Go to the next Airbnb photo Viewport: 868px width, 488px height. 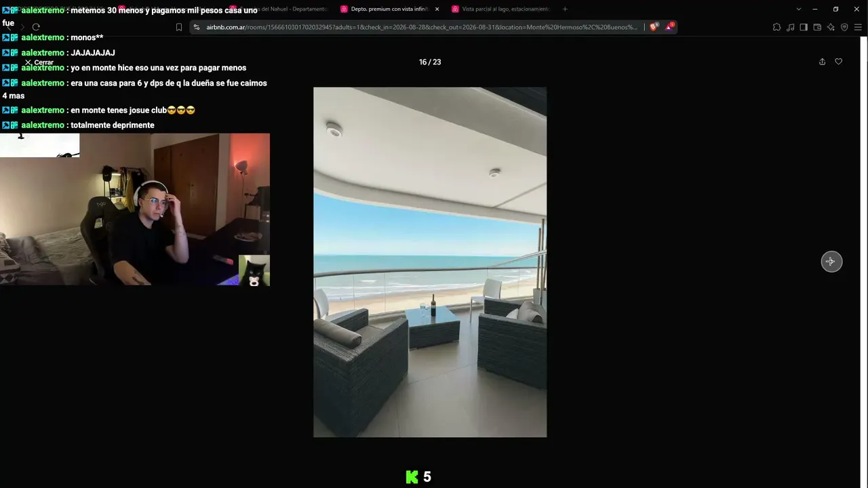coord(831,262)
